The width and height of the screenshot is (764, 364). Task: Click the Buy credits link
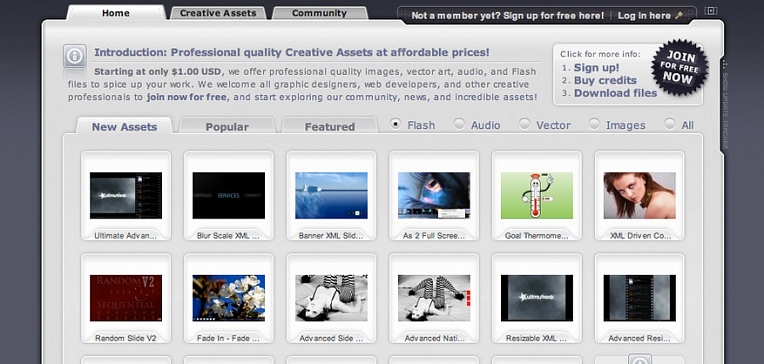(x=605, y=80)
